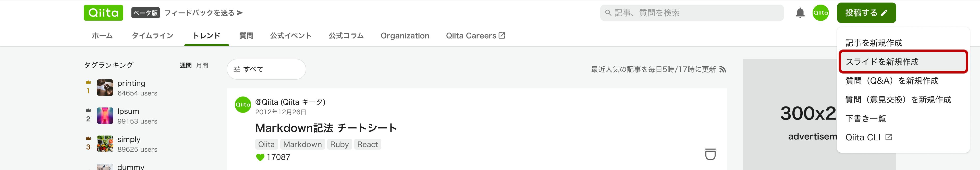This screenshot has height=170, width=980.
Task: Click the article search field
Action: click(x=692, y=13)
